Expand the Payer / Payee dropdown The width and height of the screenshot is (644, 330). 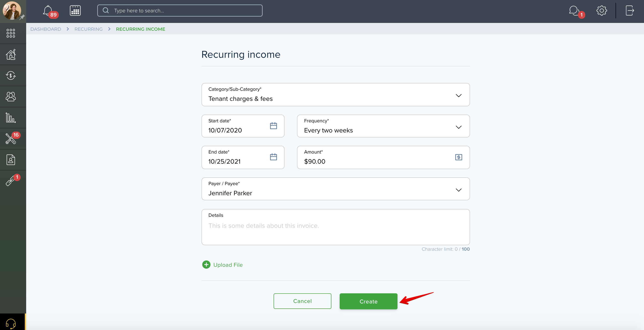pyautogui.click(x=336, y=189)
